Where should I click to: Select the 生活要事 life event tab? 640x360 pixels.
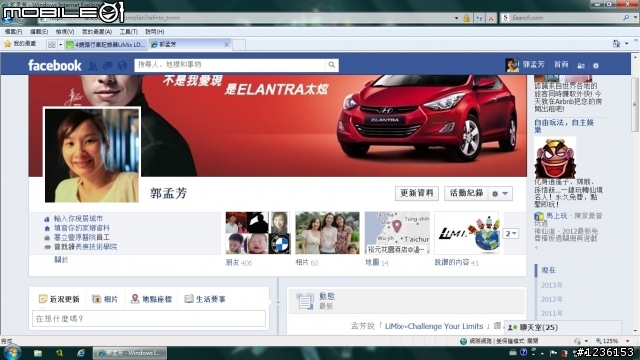coord(205,299)
